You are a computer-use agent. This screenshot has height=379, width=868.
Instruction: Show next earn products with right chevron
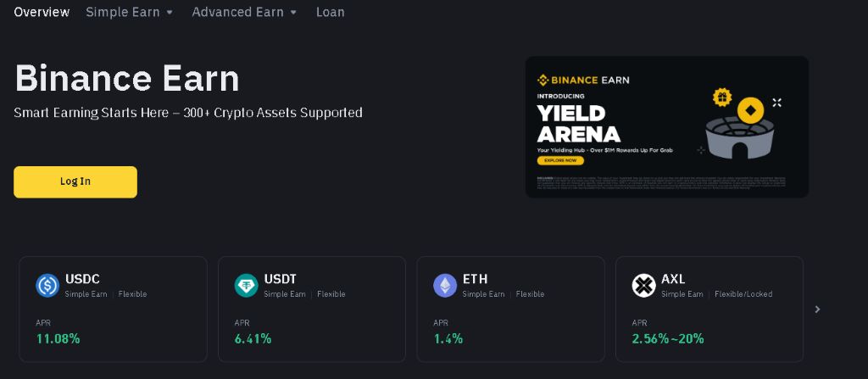(817, 309)
